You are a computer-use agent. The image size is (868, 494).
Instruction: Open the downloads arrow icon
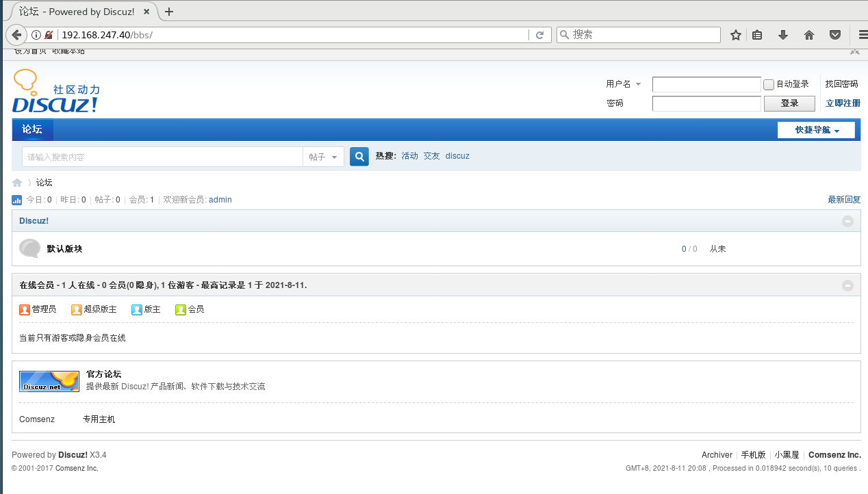point(783,35)
